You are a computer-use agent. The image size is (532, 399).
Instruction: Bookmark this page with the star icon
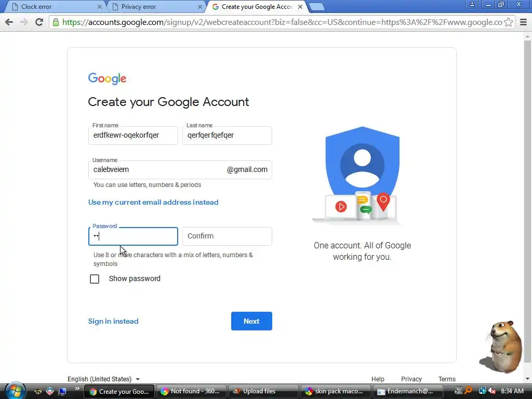point(508,22)
